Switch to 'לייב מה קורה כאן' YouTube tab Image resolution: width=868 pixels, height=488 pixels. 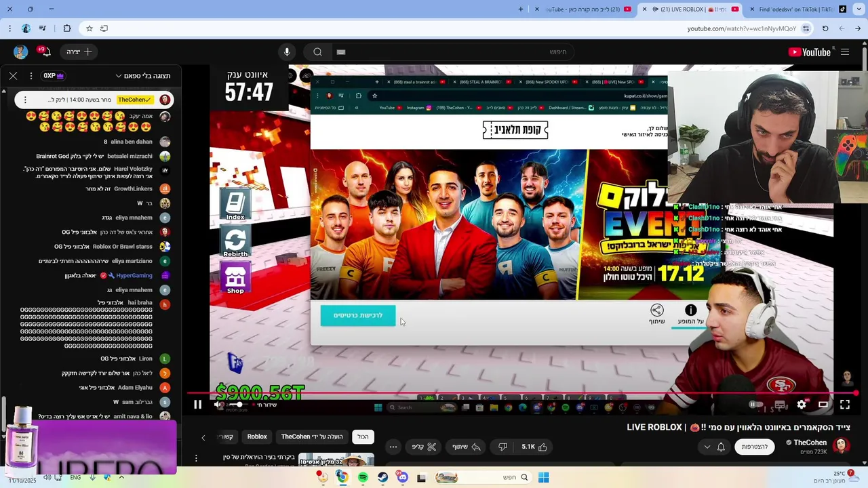(x=585, y=9)
